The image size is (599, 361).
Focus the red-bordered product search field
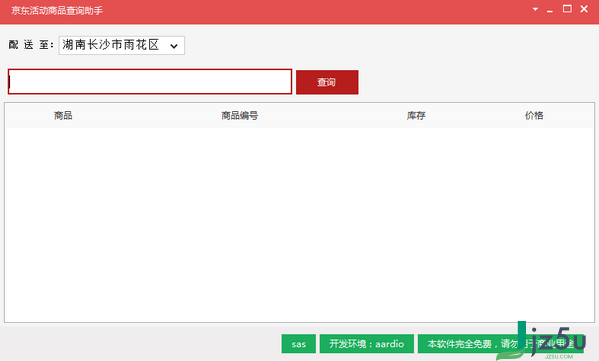(150, 82)
